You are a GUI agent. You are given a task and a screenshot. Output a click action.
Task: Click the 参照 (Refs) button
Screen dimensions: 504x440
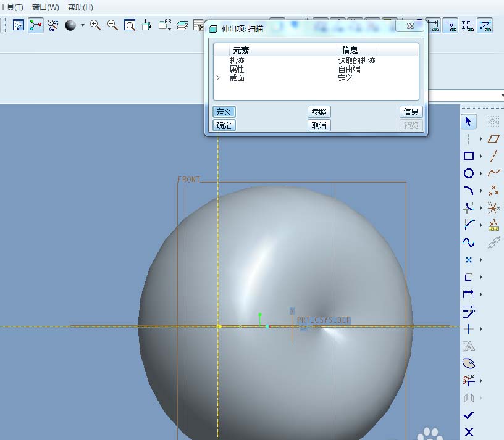[319, 112]
